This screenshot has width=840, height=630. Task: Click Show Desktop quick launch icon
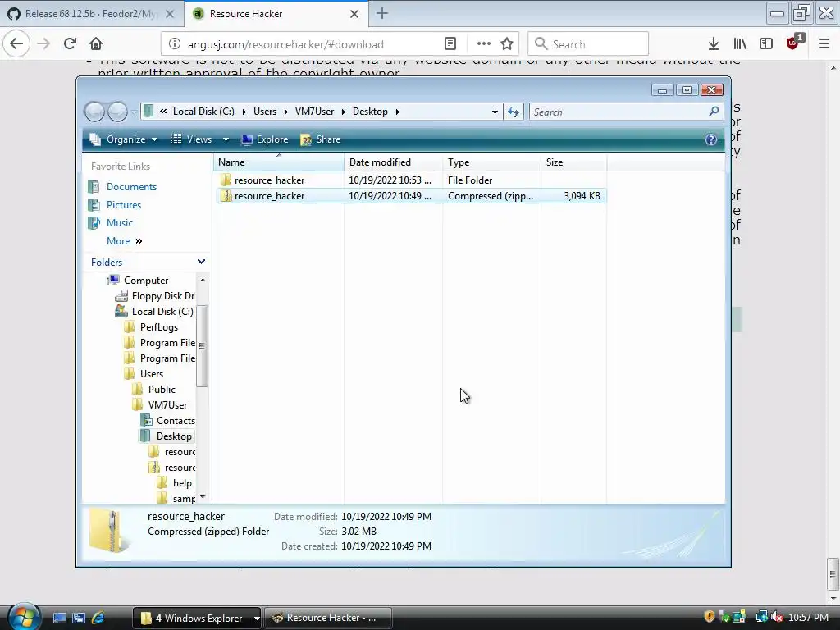tap(59, 619)
